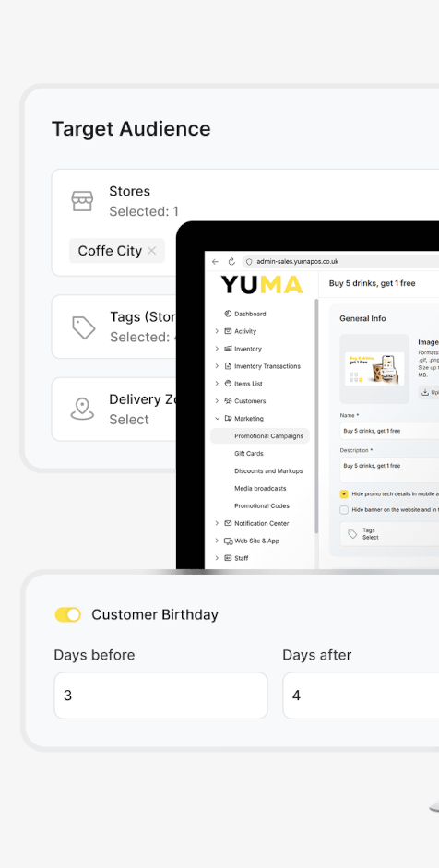Click the Delivery Zone map pin icon
This screenshot has width=439, height=868.
(82, 409)
